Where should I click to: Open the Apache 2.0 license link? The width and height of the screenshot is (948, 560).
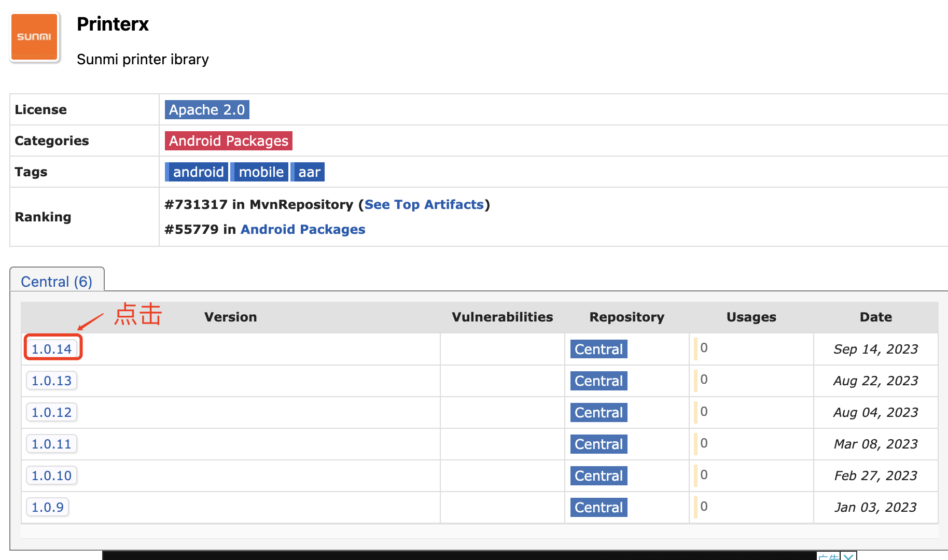pos(207,110)
